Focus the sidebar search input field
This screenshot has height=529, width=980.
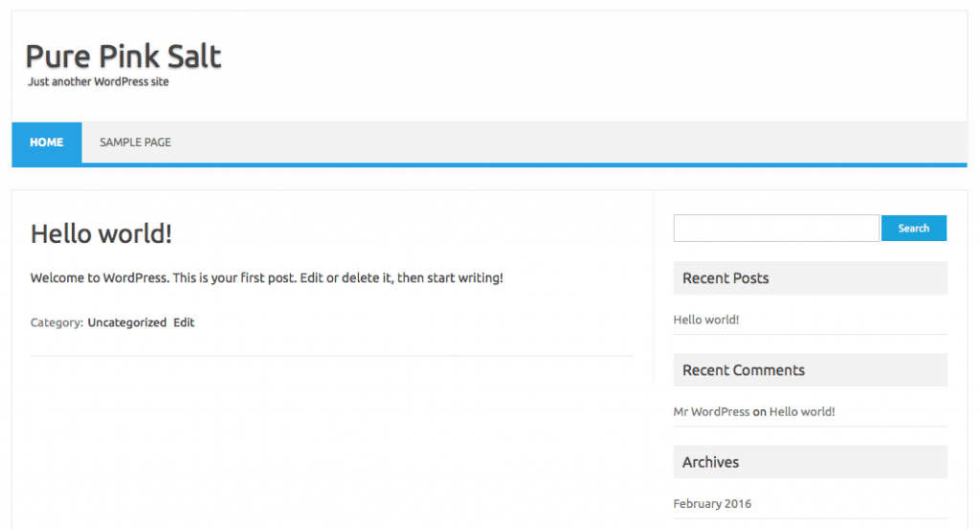776,228
